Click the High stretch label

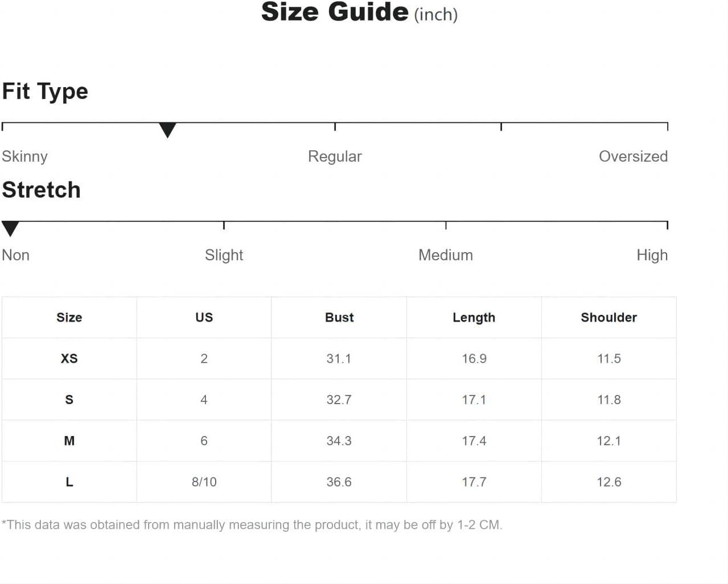pyautogui.click(x=652, y=255)
